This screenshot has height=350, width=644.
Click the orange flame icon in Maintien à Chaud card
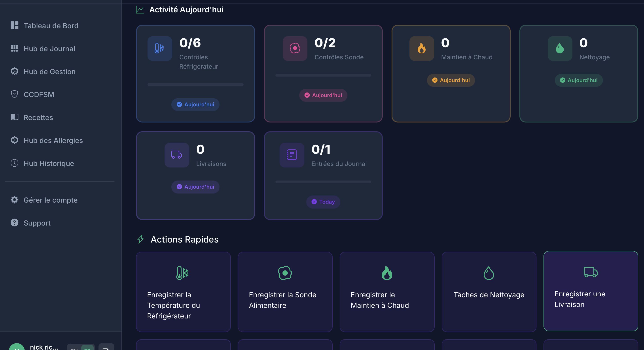[x=422, y=49]
